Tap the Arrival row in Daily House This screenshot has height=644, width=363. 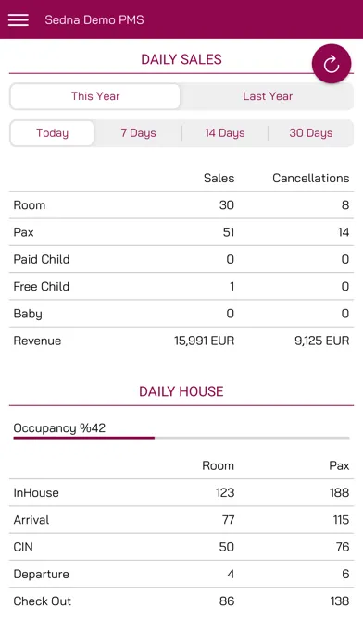pos(181,520)
